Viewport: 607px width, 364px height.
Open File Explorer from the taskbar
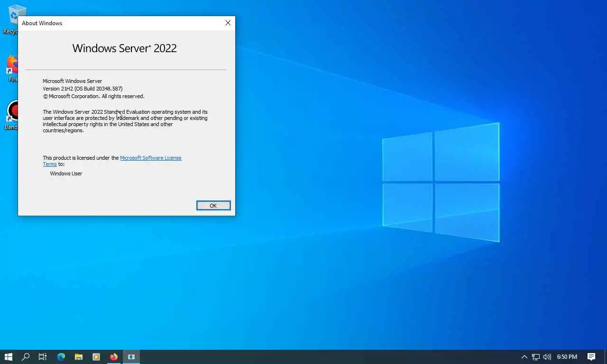click(x=79, y=357)
